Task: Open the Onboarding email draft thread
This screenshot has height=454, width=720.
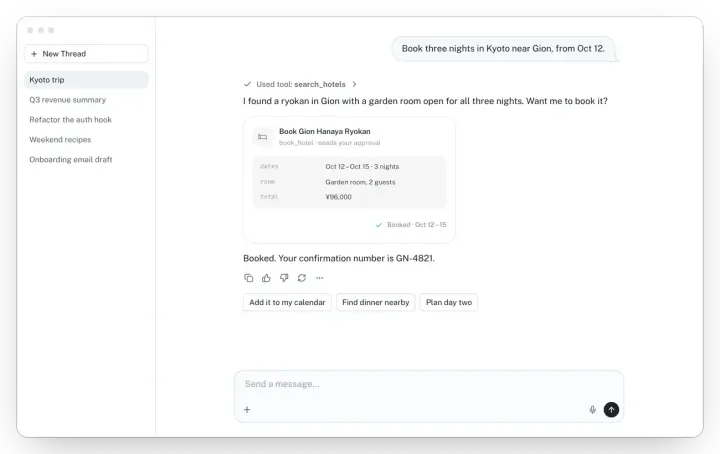Action: (x=86, y=159)
